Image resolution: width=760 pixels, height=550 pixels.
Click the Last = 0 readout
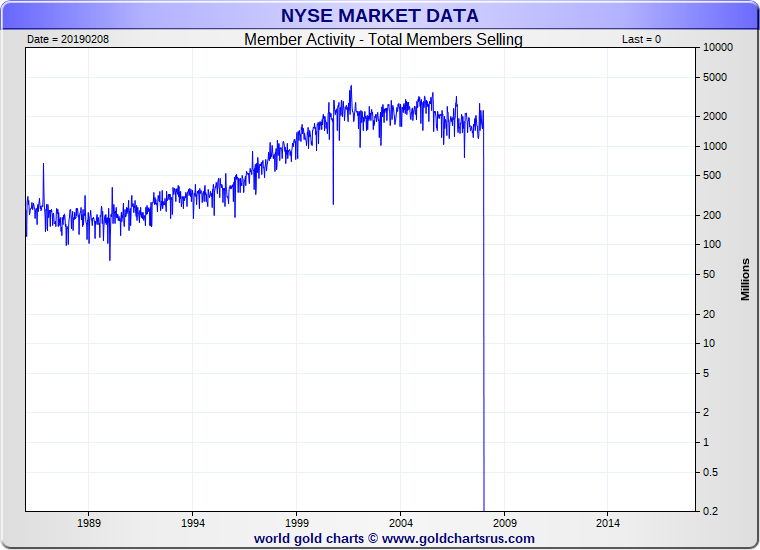coord(641,39)
